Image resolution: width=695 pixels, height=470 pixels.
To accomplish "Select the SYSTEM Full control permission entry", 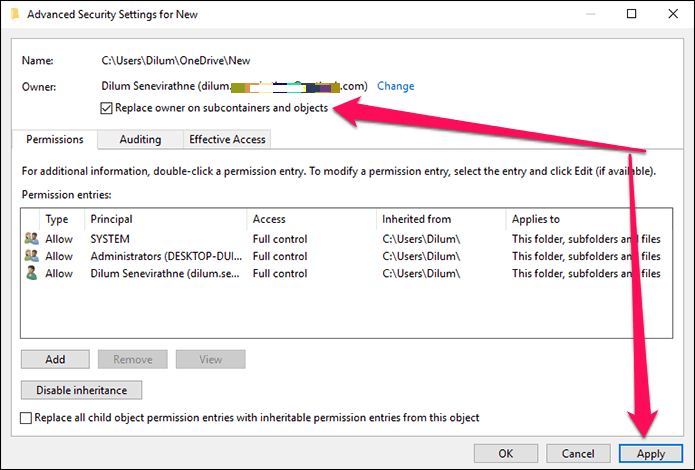I will [x=347, y=239].
